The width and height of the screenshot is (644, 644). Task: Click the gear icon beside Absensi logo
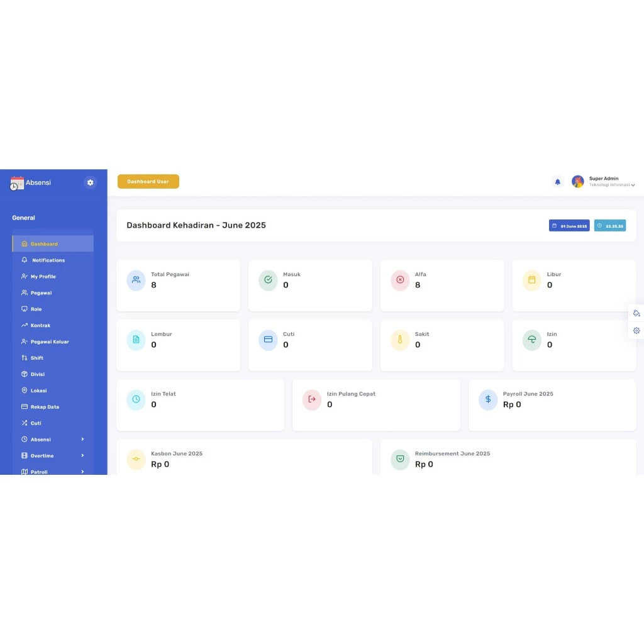pyautogui.click(x=90, y=182)
